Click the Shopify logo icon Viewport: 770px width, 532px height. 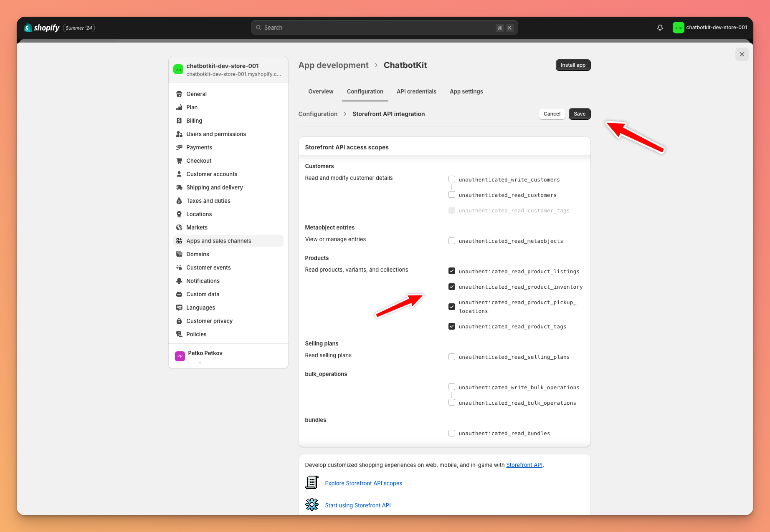click(28, 28)
